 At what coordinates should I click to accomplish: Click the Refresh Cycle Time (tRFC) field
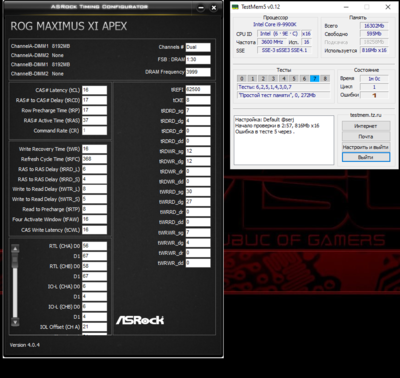tap(94, 159)
